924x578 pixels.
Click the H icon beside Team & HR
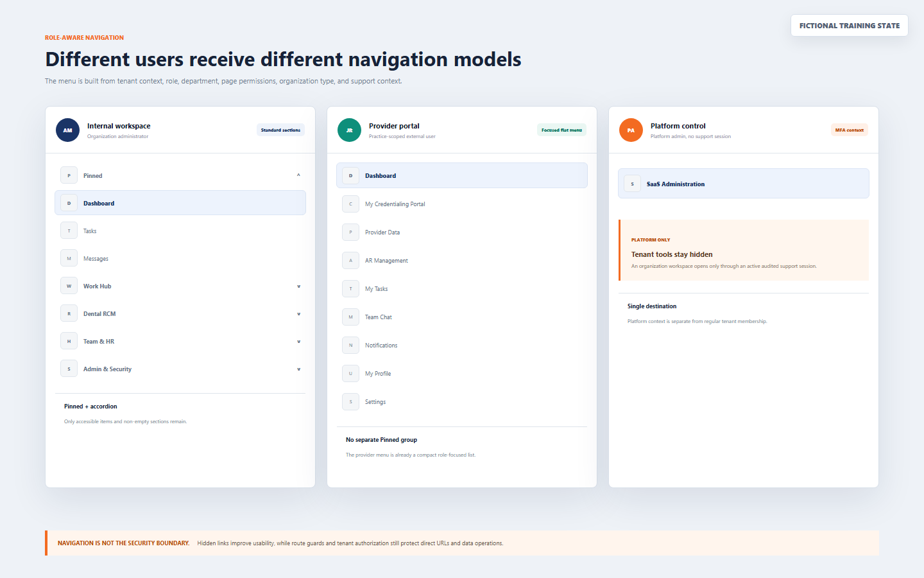69,341
